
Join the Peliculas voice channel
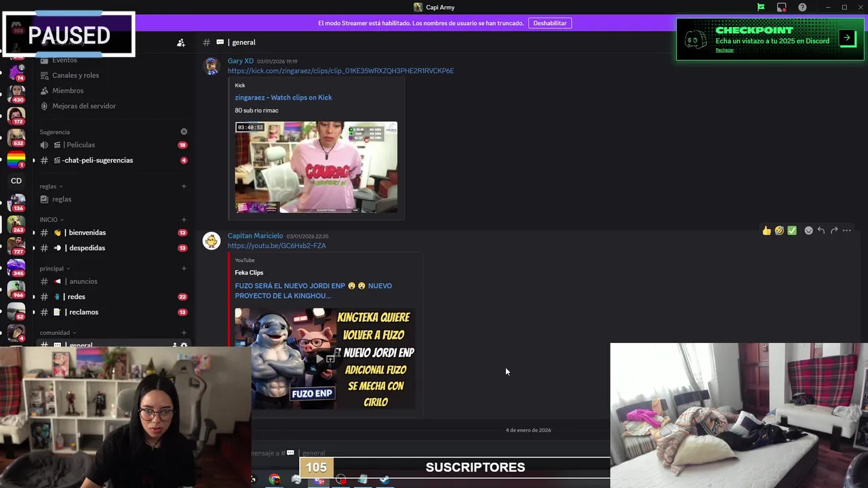point(112,145)
